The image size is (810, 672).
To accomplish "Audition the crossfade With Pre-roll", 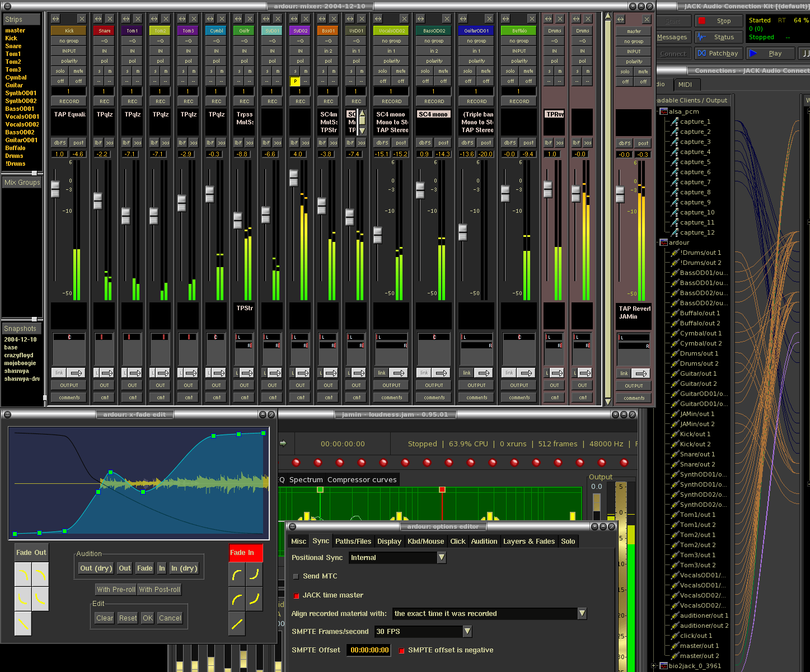I will coord(115,589).
